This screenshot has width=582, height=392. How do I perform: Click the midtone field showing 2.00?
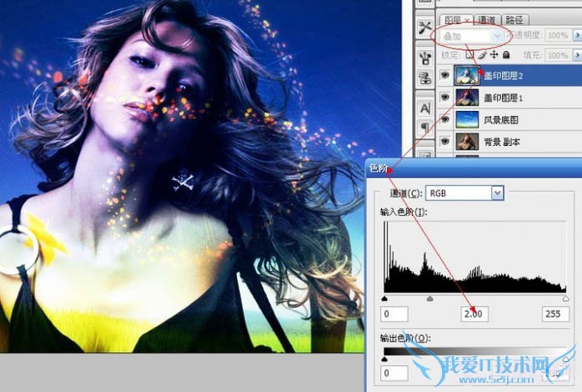[474, 314]
